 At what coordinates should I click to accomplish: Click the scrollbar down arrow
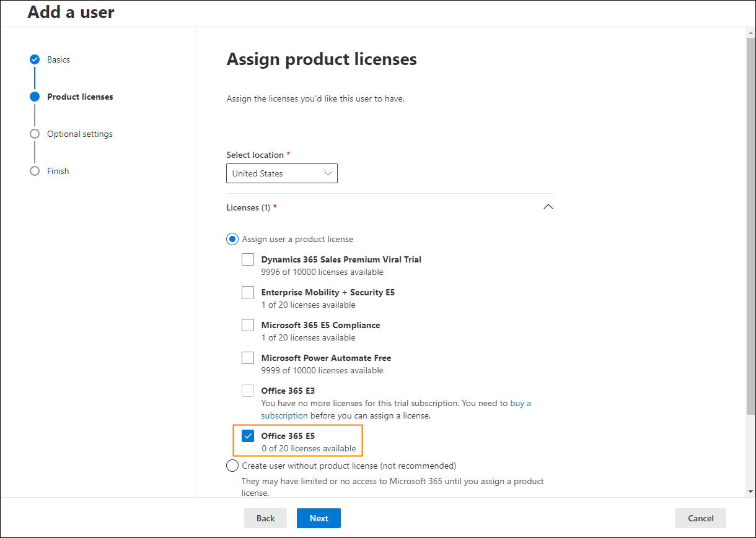click(x=751, y=492)
